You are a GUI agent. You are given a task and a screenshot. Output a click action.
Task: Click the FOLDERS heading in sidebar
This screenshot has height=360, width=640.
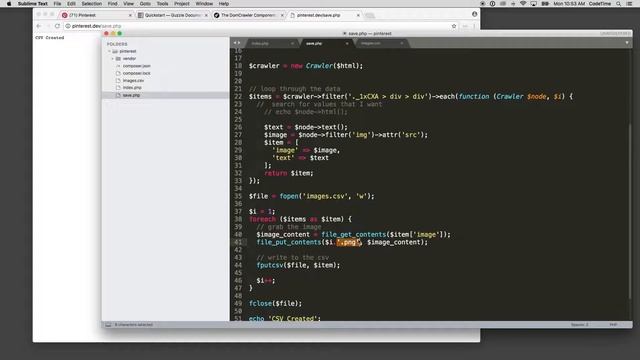click(117, 44)
